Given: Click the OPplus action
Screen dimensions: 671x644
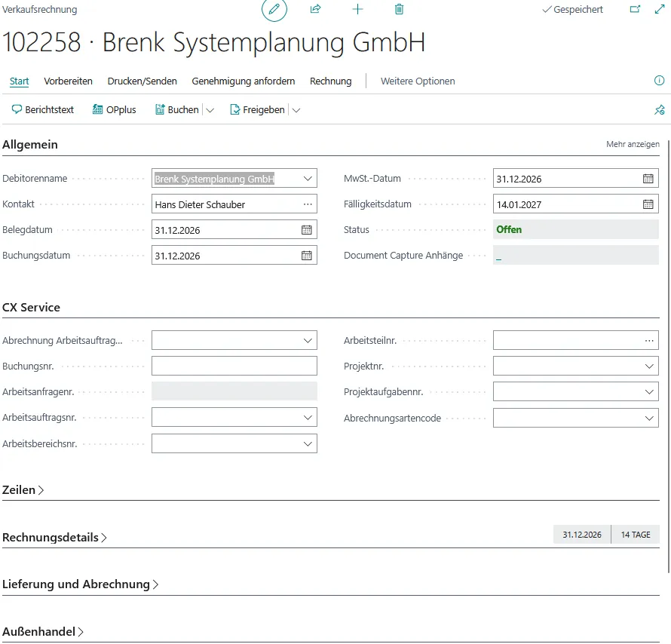Looking at the screenshot, I should (x=115, y=110).
